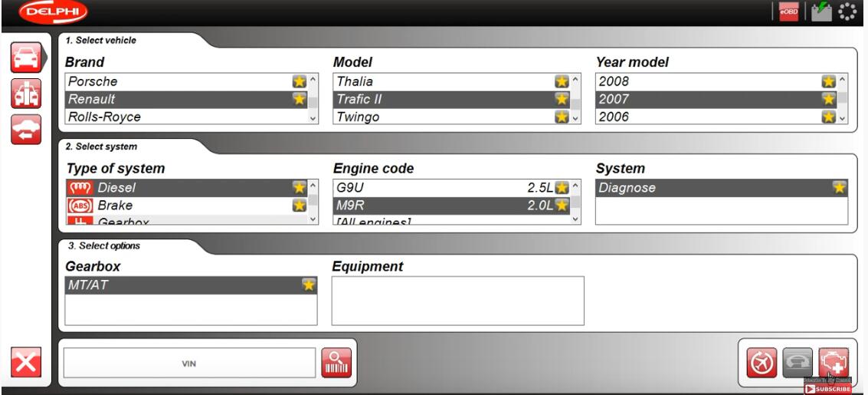Click the Year model scrollbar thumb
868x395 pixels.
click(x=842, y=98)
